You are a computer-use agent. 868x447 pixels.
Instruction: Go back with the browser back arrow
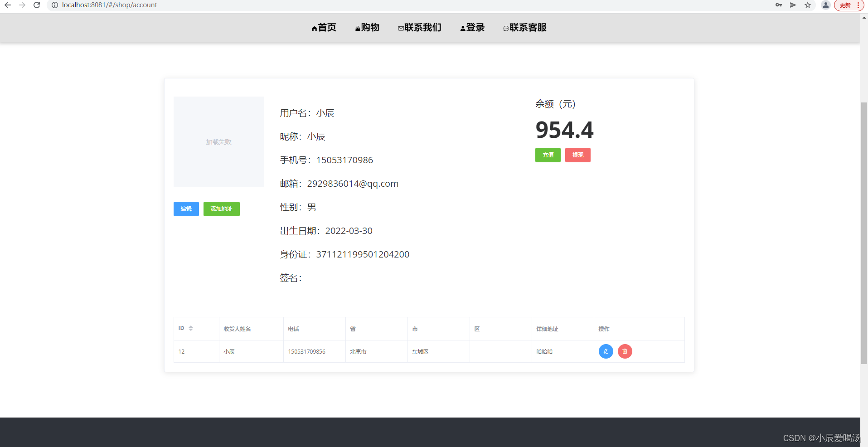tap(7, 5)
